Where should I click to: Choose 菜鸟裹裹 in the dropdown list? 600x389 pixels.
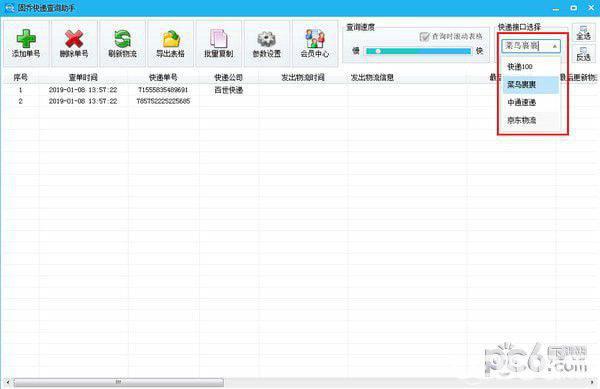click(x=531, y=85)
